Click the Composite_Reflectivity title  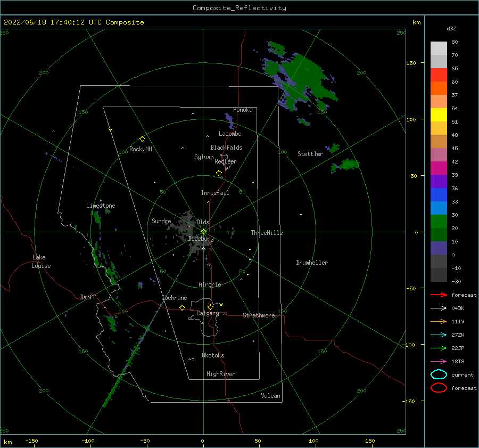point(240,8)
